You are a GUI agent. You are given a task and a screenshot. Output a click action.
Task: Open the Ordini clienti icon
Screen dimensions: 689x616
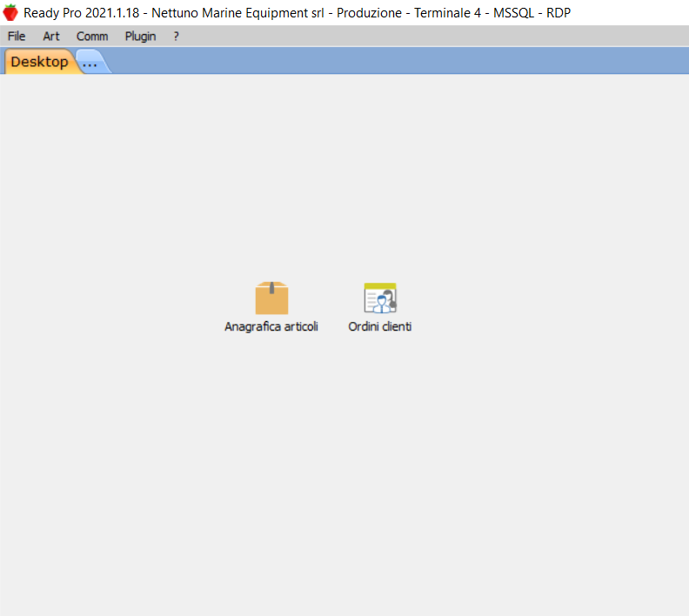(x=380, y=298)
